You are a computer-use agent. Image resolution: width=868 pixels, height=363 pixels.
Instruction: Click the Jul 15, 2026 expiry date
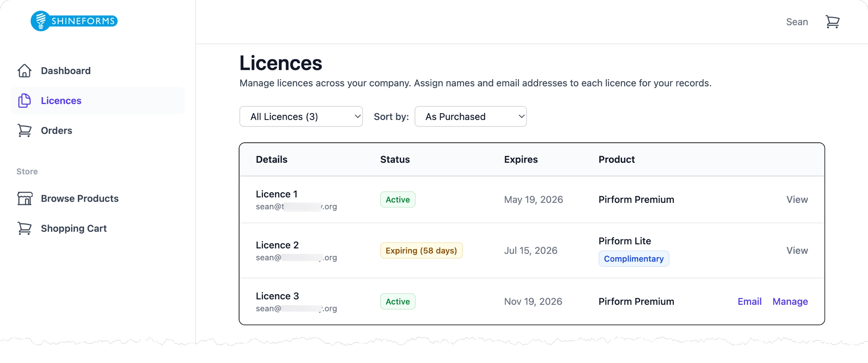click(531, 251)
